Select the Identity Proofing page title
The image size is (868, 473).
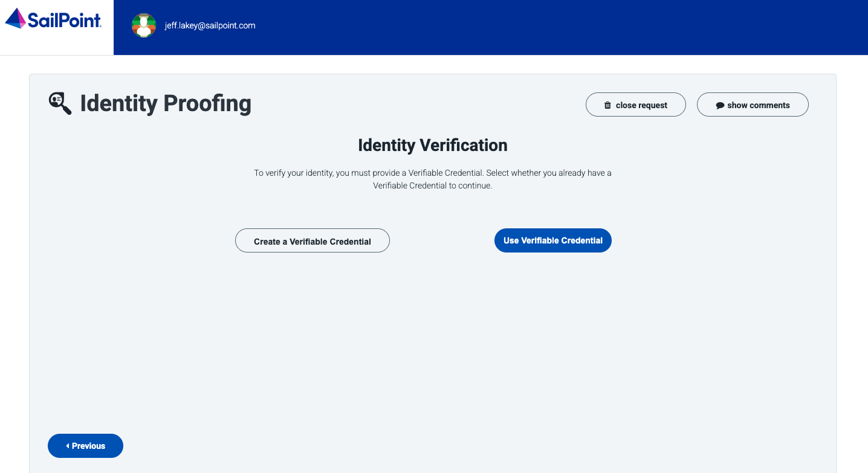tap(166, 103)
